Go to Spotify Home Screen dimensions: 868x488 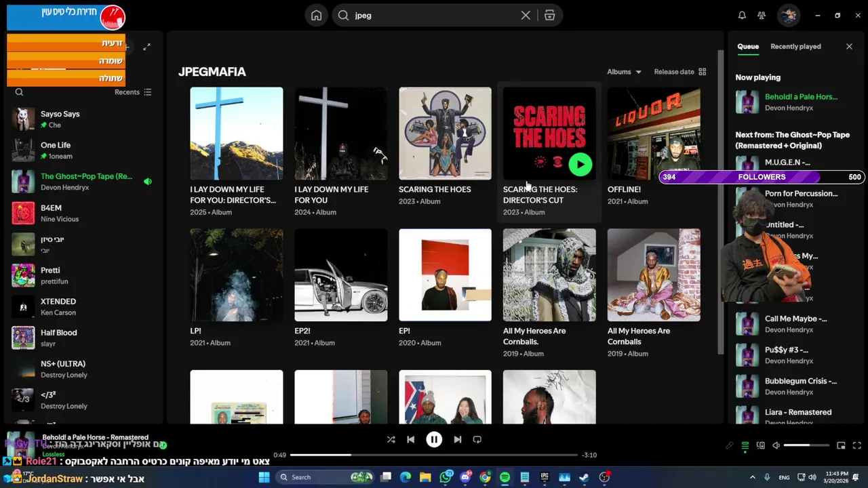point(316,15)
